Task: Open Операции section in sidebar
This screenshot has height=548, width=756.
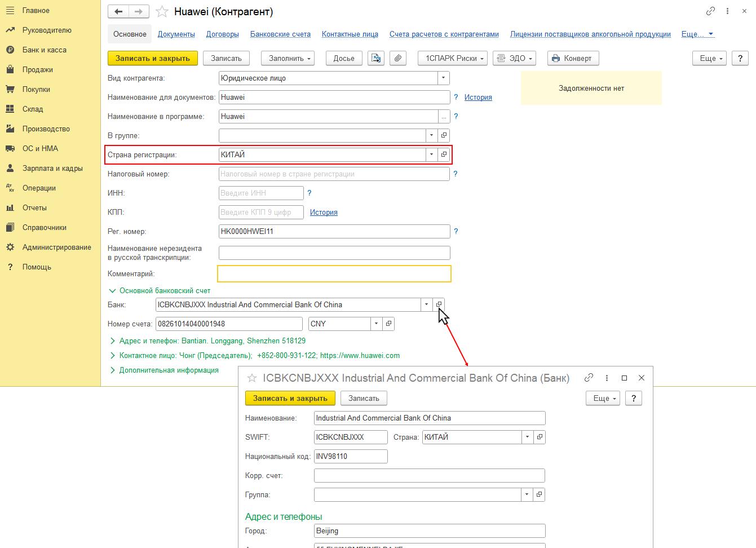Action: (x=39, y=188)
